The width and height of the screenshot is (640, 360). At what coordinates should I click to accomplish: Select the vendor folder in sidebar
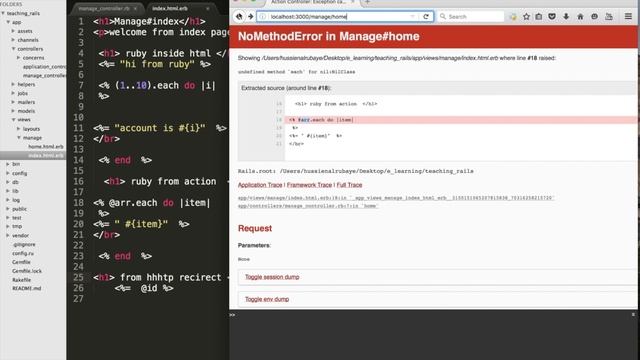tap(20, 236)
